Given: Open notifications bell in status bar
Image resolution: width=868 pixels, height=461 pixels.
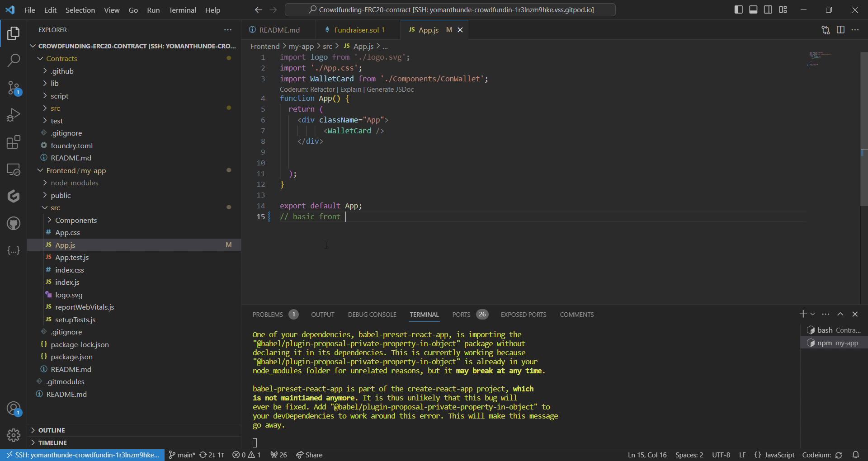Looking at the screenshot, I should pyautogui.click(x=856, y=455).
